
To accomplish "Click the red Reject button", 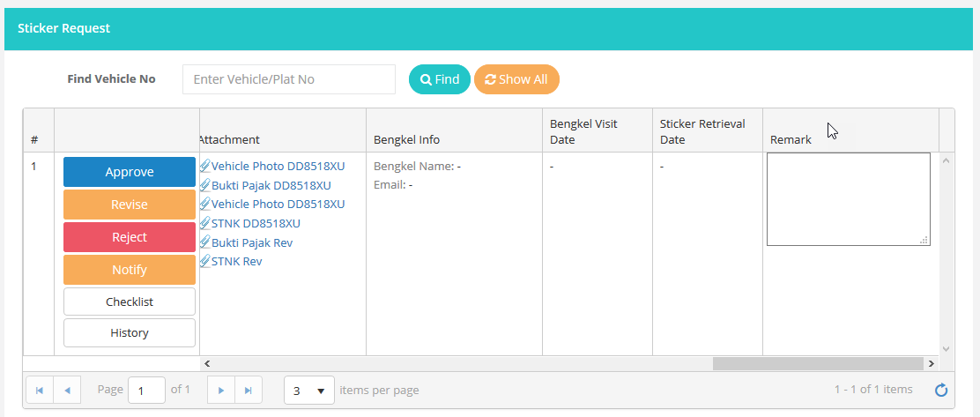I will click(130, 237).
